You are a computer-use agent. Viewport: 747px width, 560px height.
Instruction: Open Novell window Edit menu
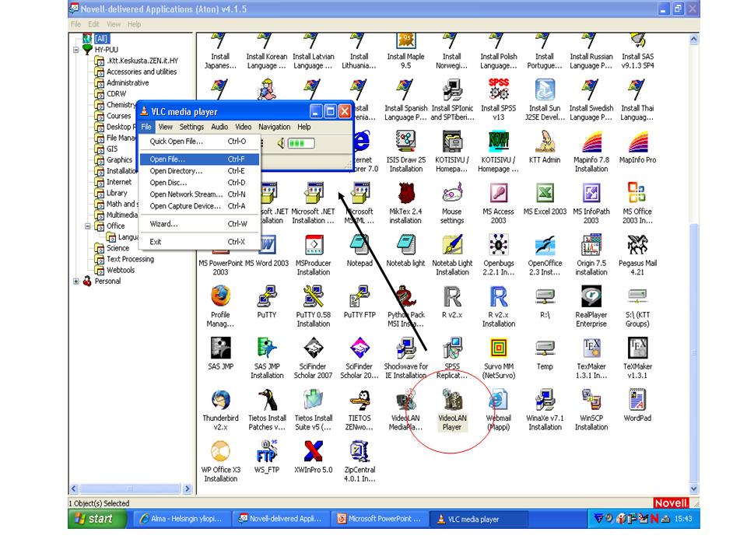pyautogui.click(x=93, y=24)
